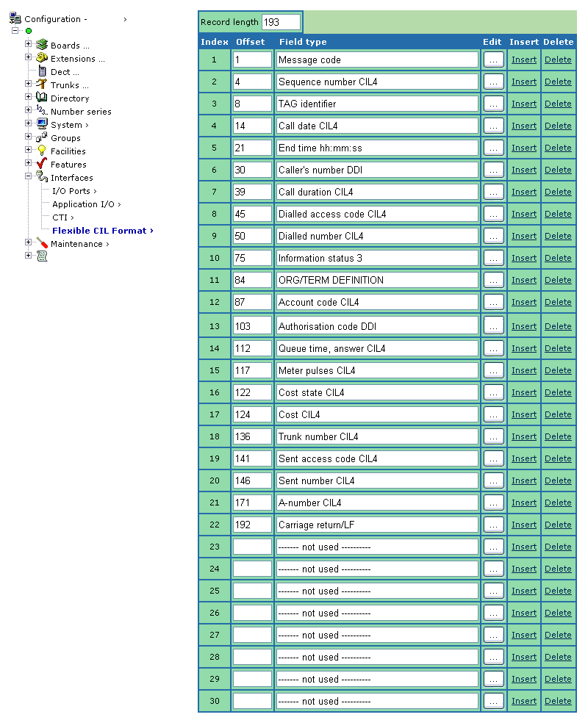
Task: Expand the Groups tree node
Action: (29, 137)
